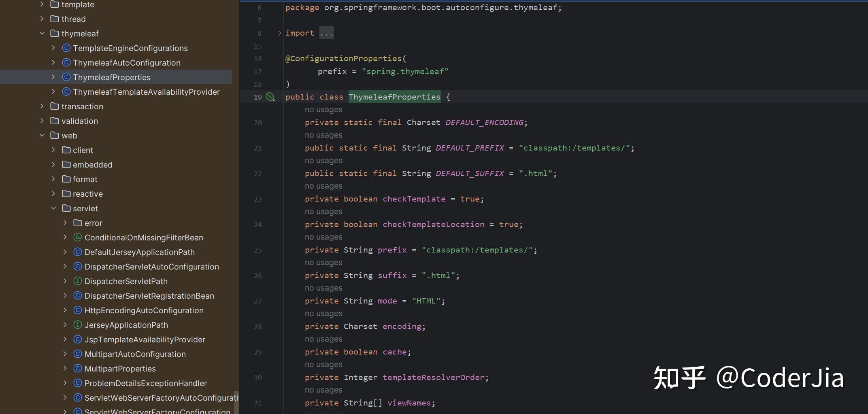
Task: Collapse the thymeleaf folder
Action: tap(42, 34)
